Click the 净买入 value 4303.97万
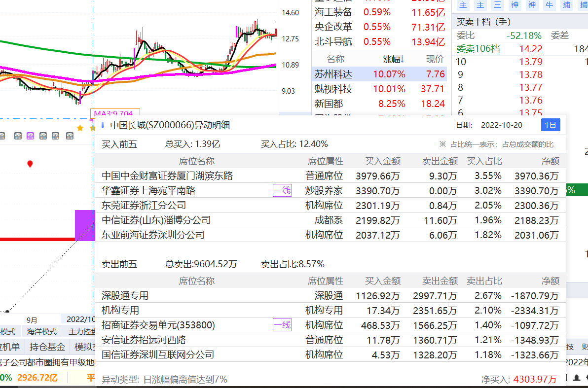 coord(535,380)
